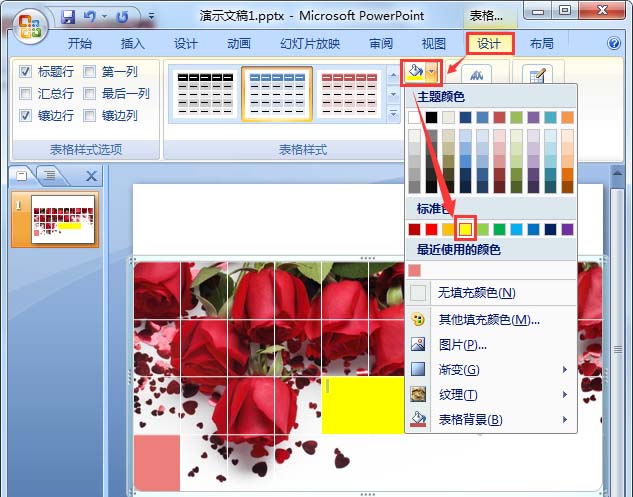Pick the purple standard color swatch
The height and width of the screenshot is (497, 633).
click(x=567, y=229)
